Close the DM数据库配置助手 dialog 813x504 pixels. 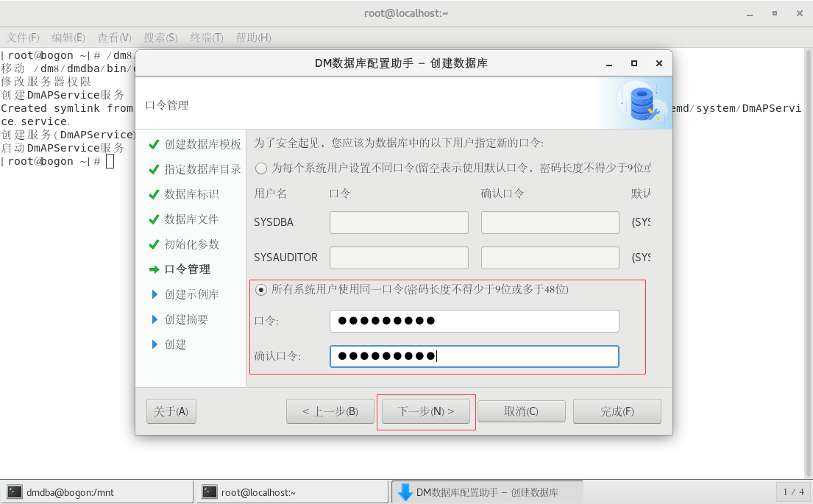click(659, 63)
